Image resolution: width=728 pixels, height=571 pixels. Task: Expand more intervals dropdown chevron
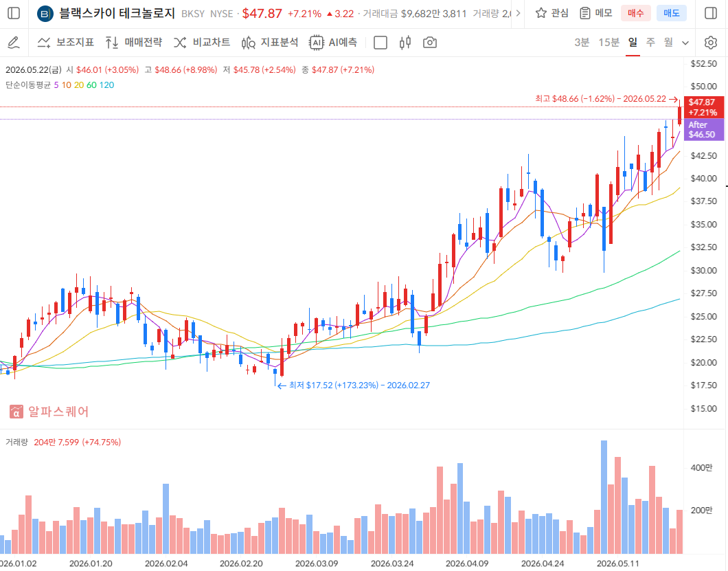[685, 43]
